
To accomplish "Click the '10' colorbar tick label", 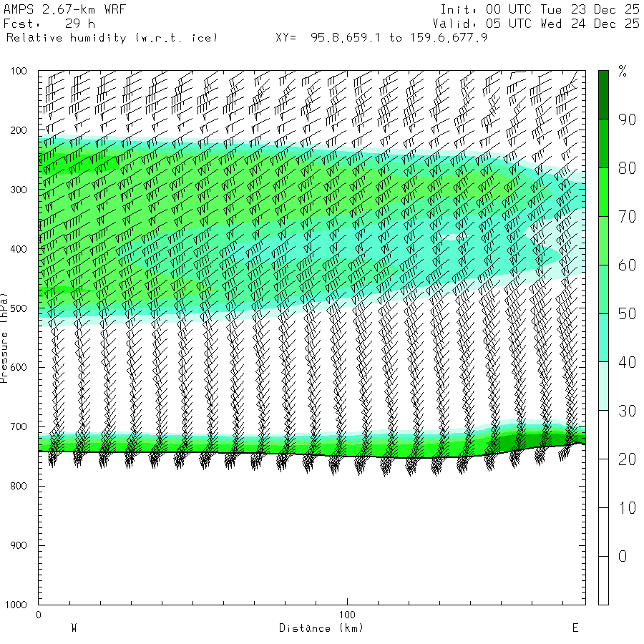I will point(627,507).
